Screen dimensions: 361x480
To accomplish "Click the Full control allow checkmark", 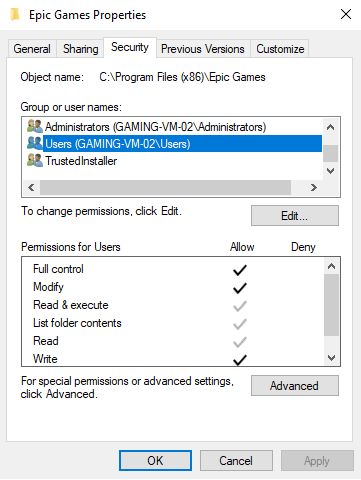I will coord(240,270).
